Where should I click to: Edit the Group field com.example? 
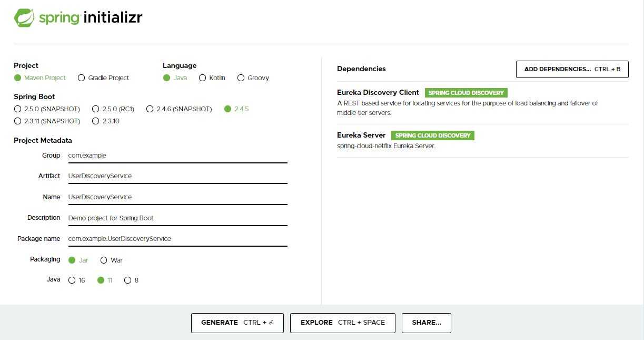click(177, 156)
